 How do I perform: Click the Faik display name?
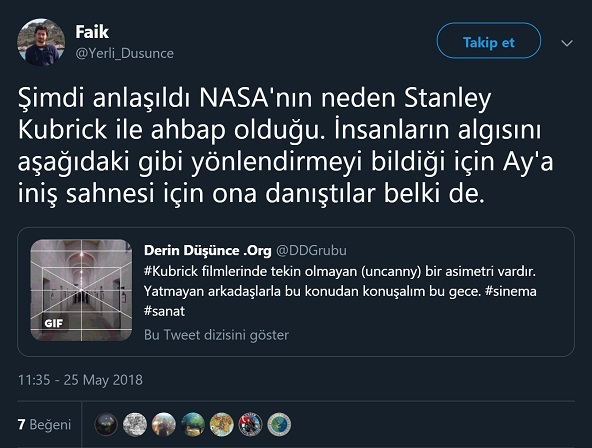(x=92, y=32)
